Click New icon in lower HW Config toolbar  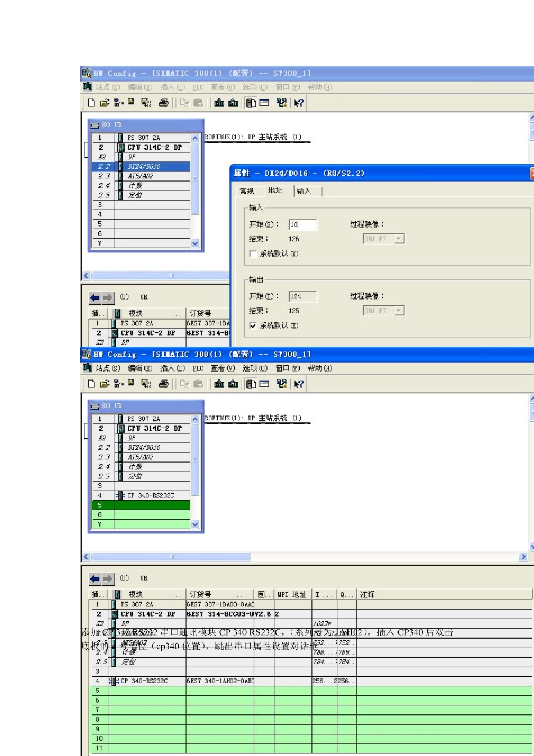pos(92,384)
